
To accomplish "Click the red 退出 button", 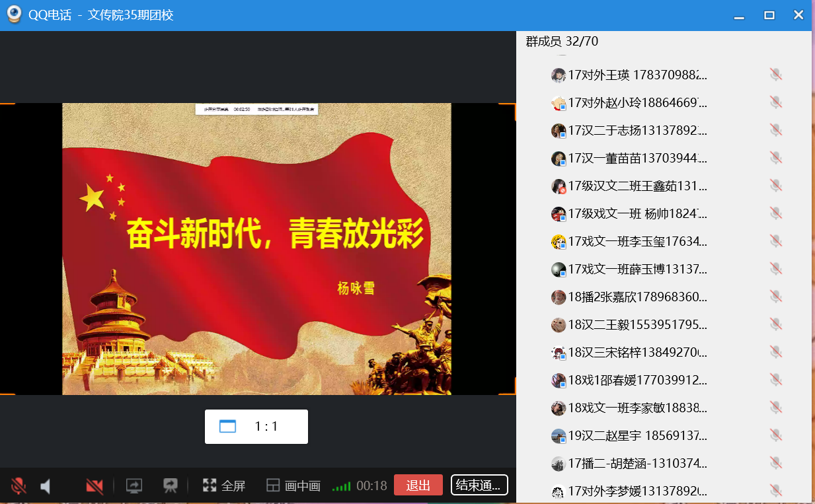I will [418, 486].
